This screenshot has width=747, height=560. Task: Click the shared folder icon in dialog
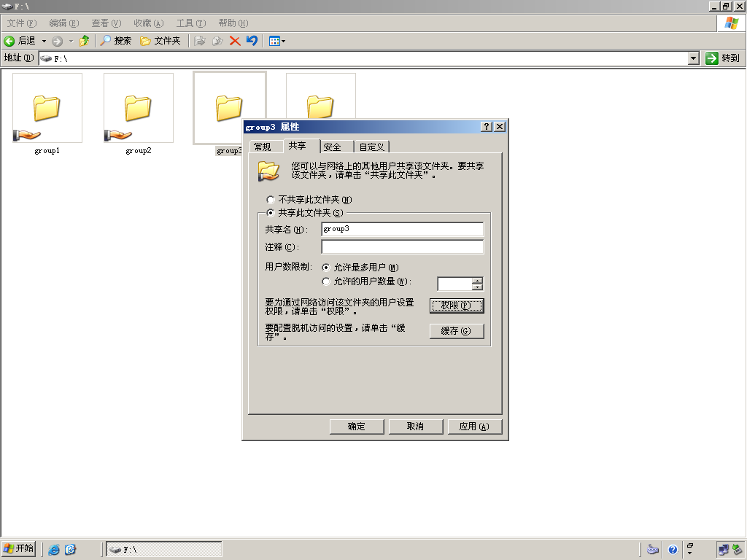[x=268, y=171]
